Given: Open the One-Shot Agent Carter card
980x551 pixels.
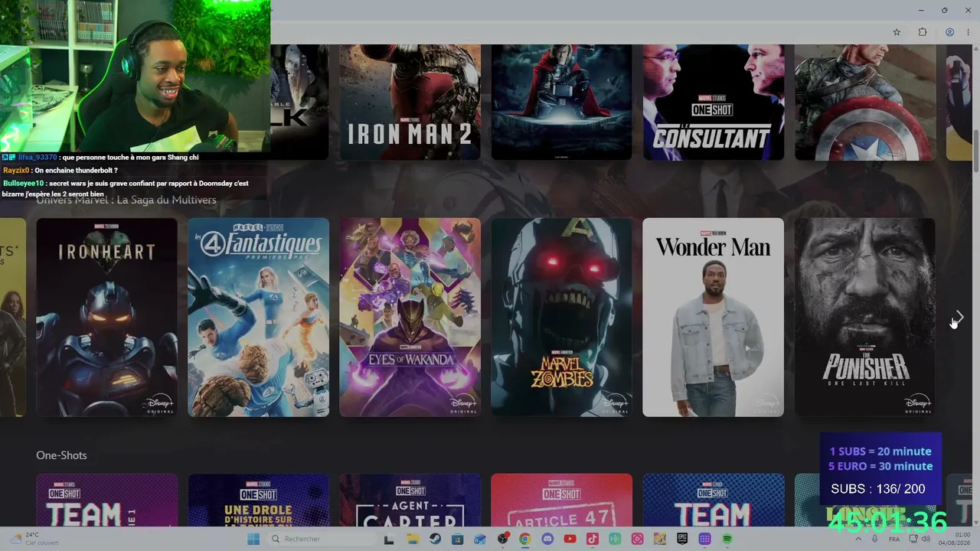Looking at the screenshot, I should (410, 500).
